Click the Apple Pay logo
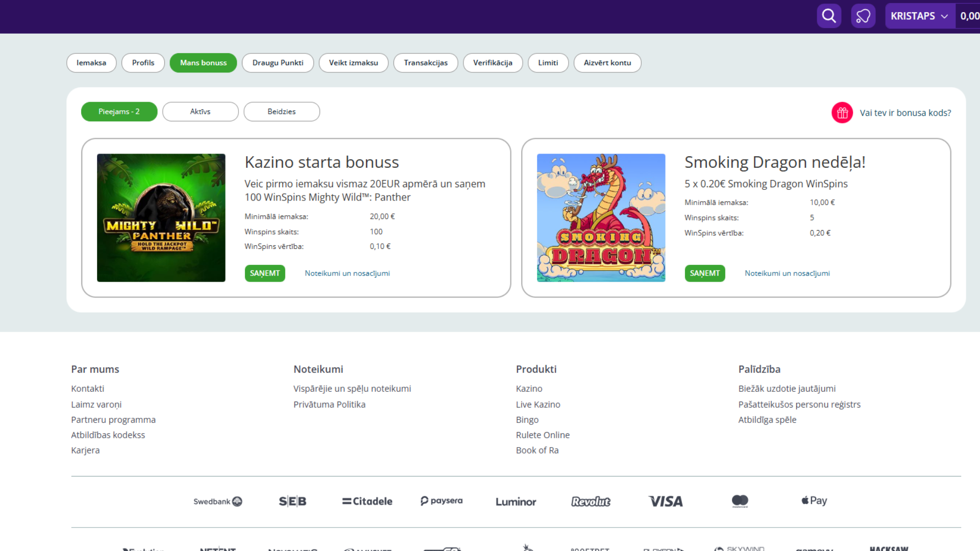 tap(814, 500)
